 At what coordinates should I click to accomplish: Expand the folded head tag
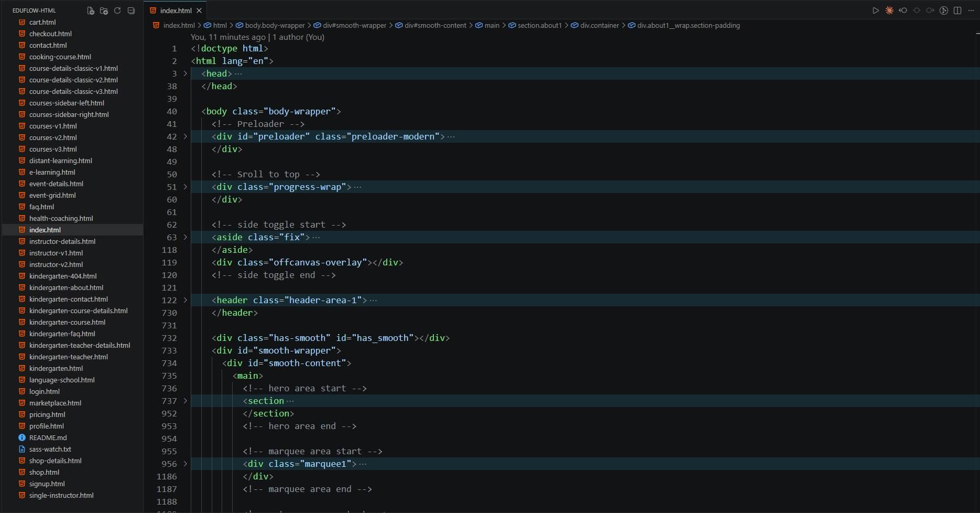tap(185, 73)
